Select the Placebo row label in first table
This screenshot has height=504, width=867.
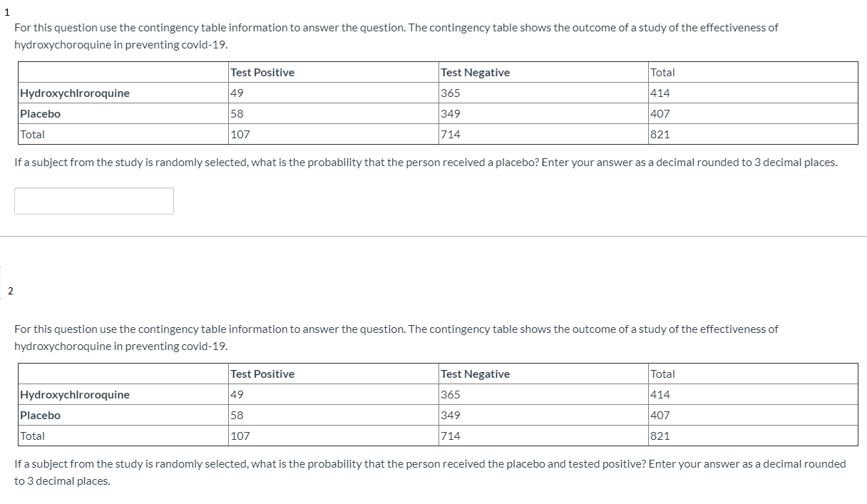click(41, 113)
